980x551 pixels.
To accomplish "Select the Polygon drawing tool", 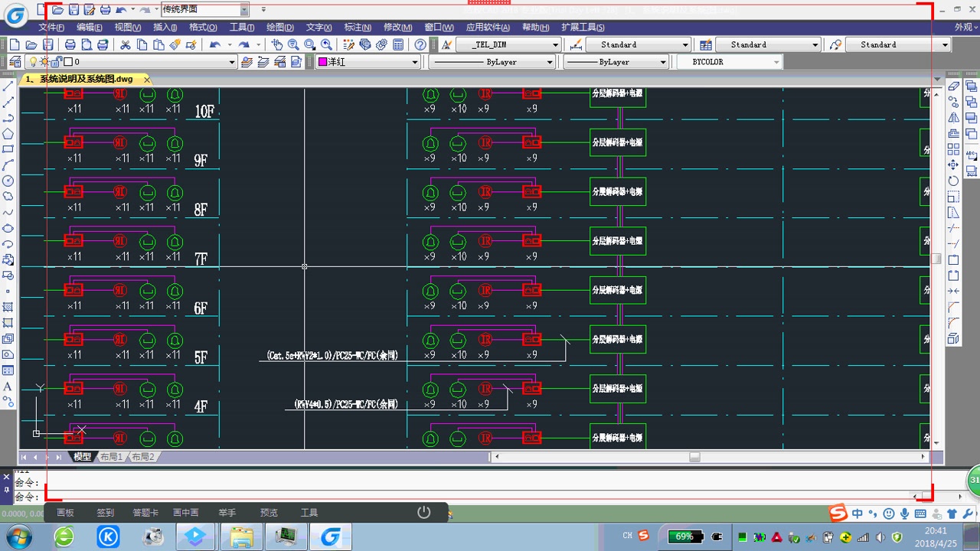I will coord(8,133).
